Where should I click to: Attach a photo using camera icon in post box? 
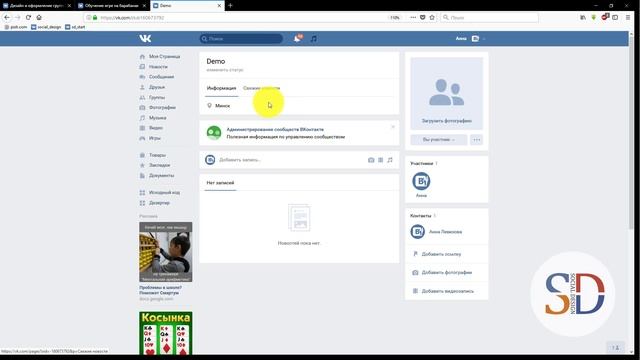click(371, 160)
